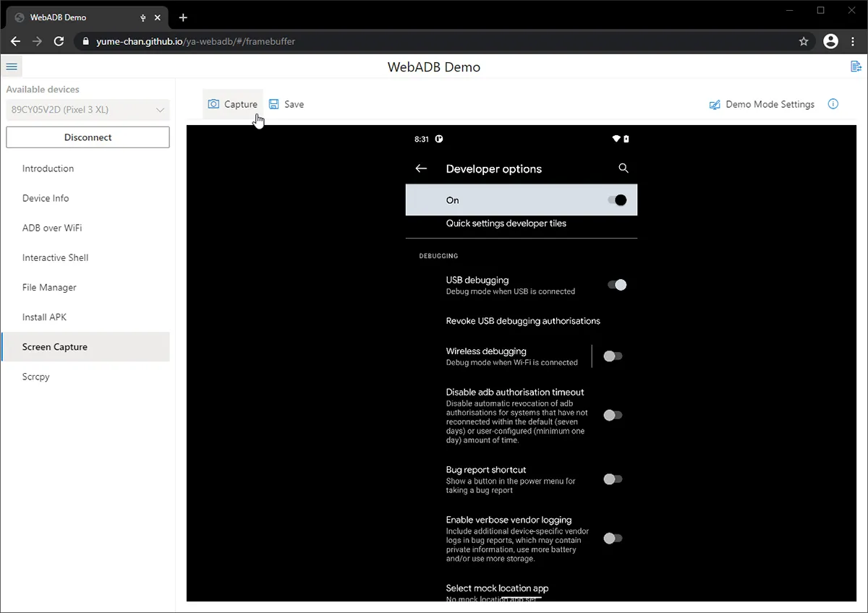Click the search icon in Developer options

click(624, 168)
